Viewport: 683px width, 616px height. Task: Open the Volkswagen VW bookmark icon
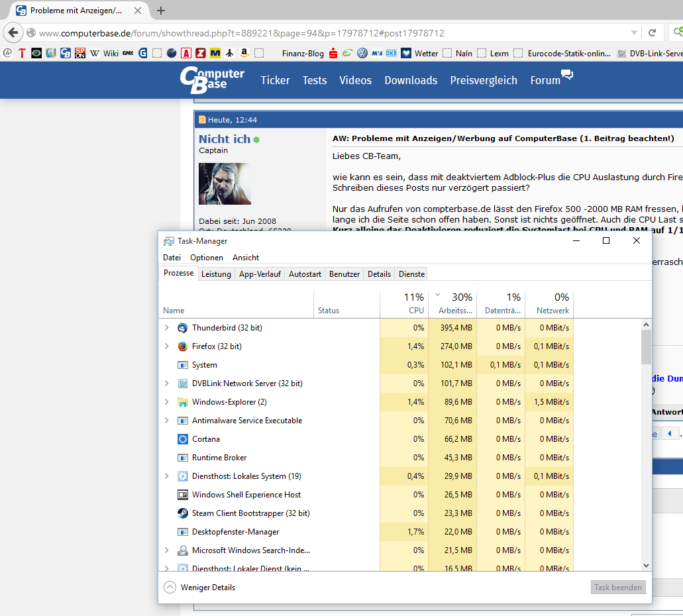[362, 53]
